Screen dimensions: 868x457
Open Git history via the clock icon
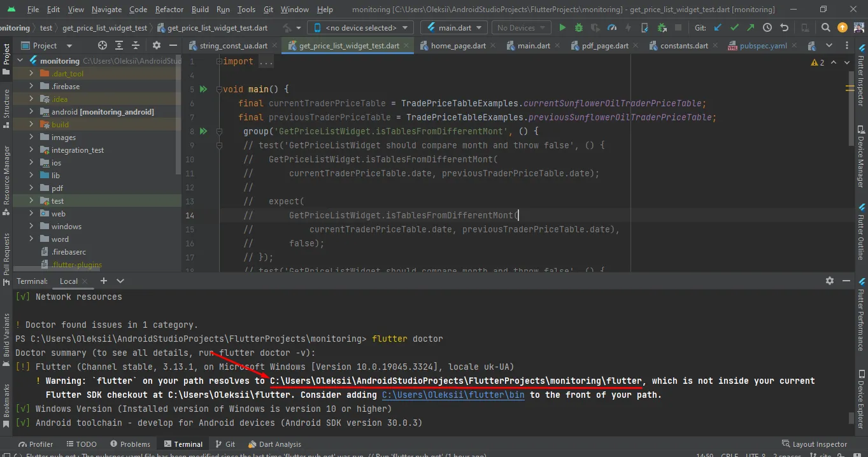coord(767,28)
